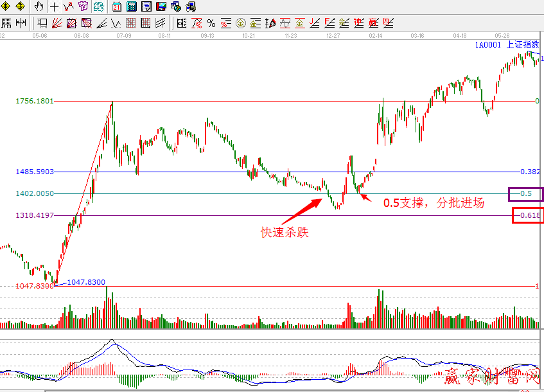
Task: Click the 12-27 date axis label
Action: (333, 36)
